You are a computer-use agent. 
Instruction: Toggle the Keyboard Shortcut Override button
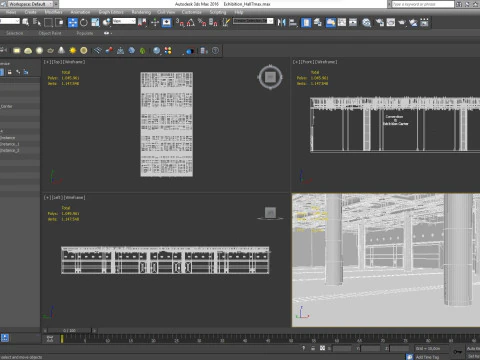click(x=166, y=22)
